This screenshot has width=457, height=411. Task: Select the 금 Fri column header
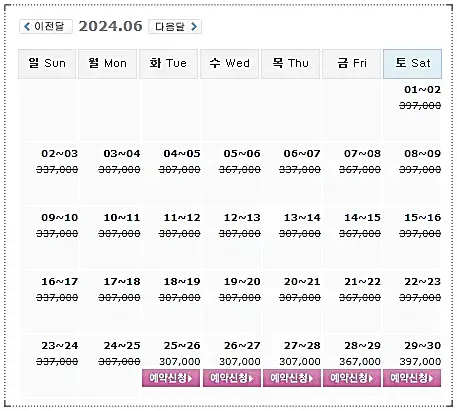click(x=351, y=64)
